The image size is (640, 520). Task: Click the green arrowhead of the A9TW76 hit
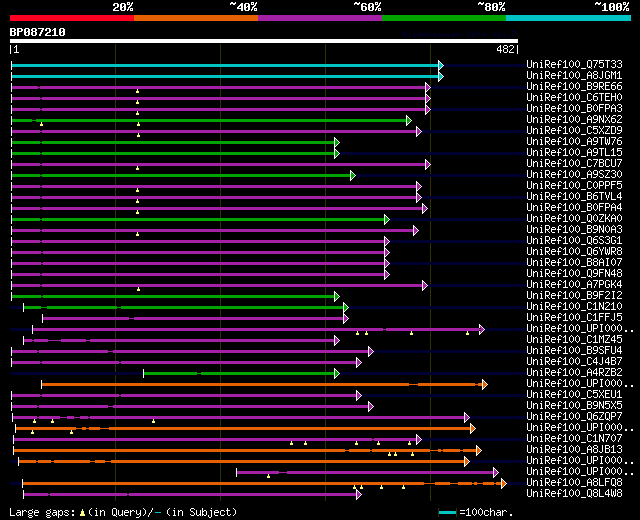(337, 142)
